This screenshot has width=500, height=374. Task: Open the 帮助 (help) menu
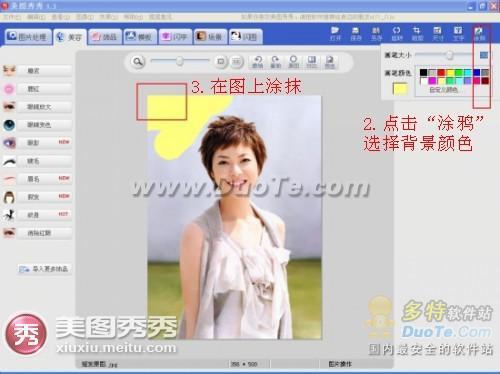point(133,17)
